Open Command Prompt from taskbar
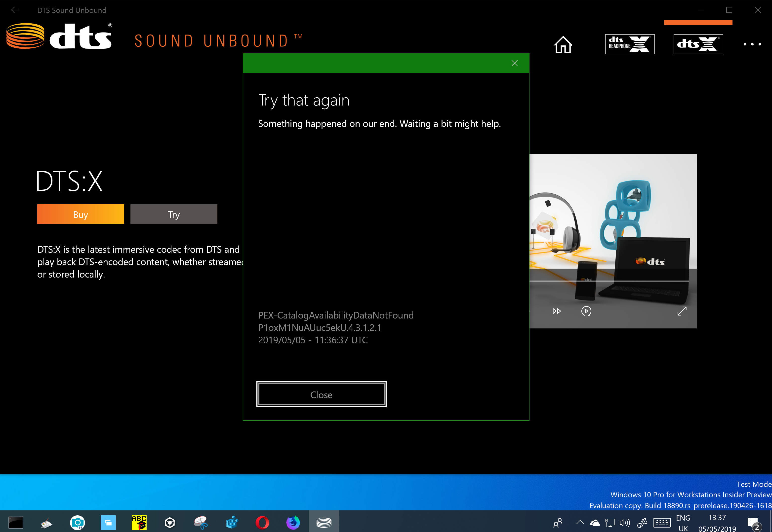Screen dimensions: 772x532 (15, 522)
